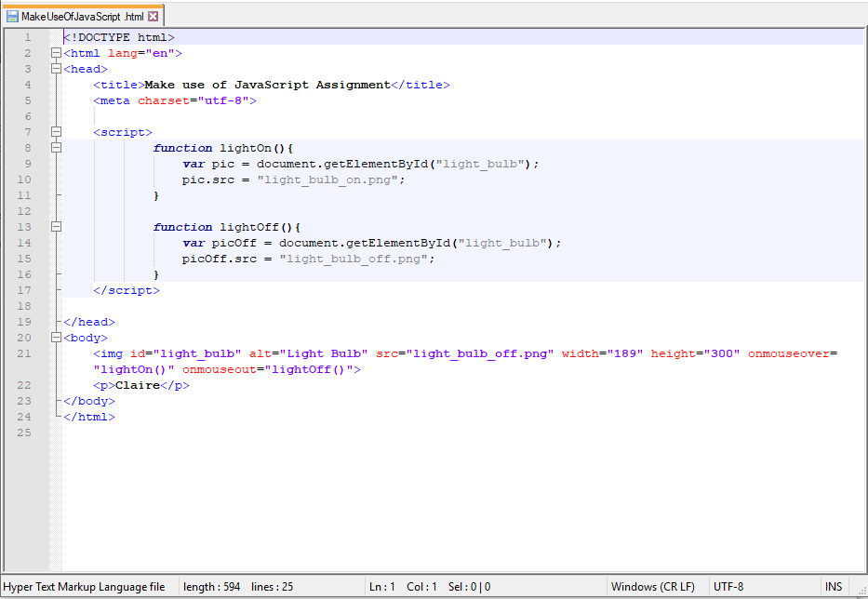Collapse the script block fold marker
The image size is (868, 599).
pos(57,132)
